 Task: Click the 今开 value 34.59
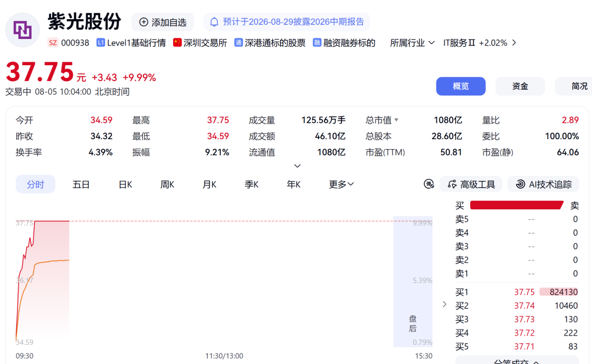(x=101, y=120)
